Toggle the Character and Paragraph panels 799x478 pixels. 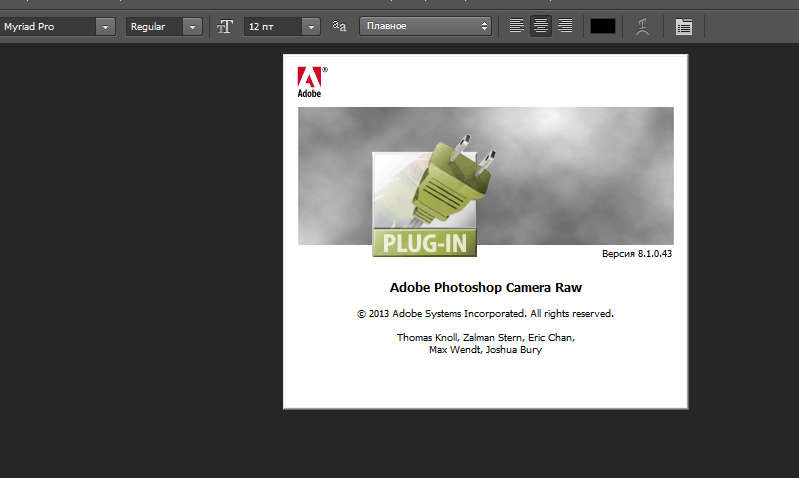(683, 26)
